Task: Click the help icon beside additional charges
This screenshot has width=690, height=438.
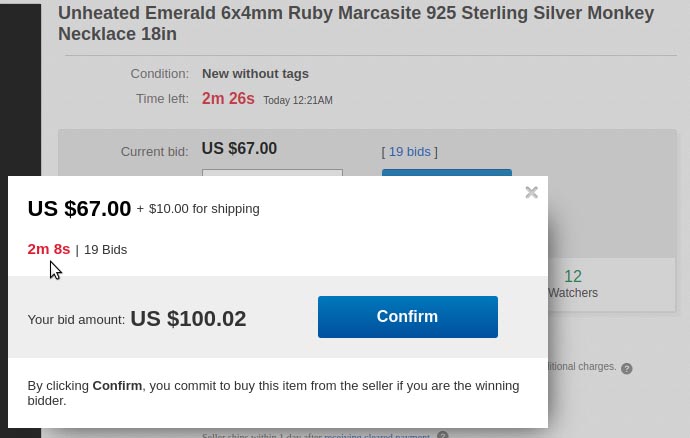Action: [x=627, y=368]
